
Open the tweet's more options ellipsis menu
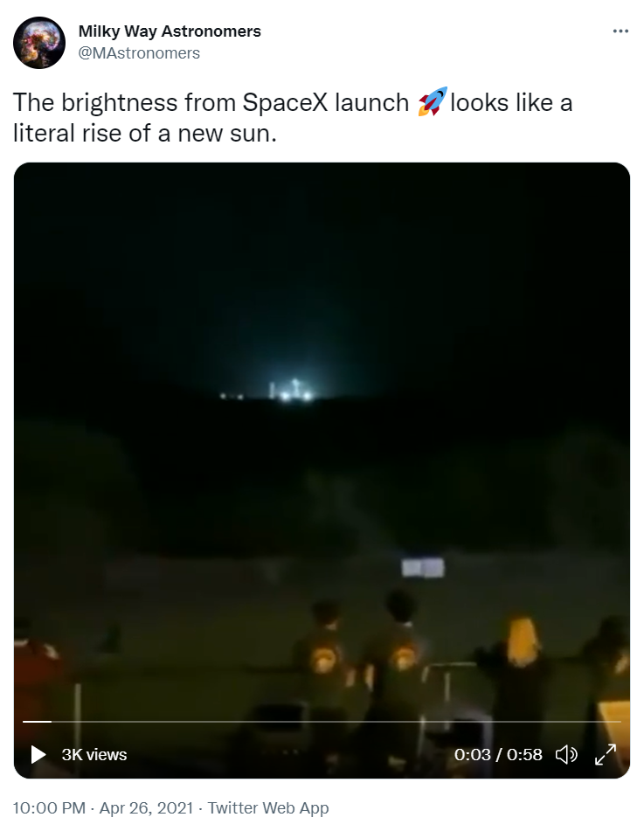tap(620, 31)
